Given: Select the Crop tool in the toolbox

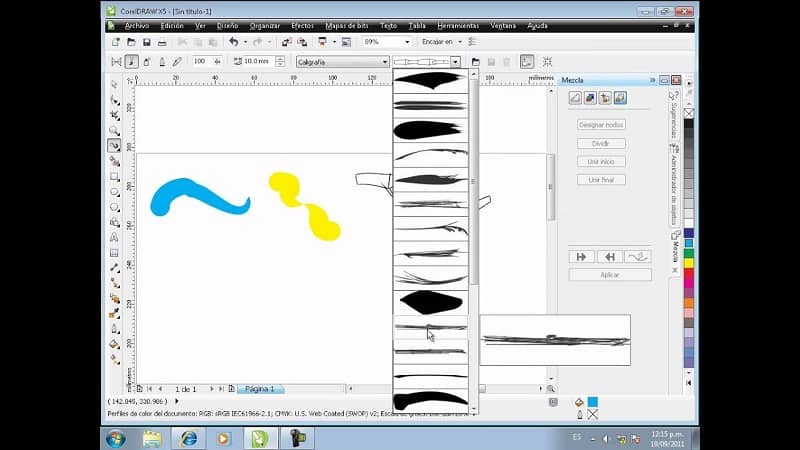Looking at the screenshot, I should click(114, 115).
